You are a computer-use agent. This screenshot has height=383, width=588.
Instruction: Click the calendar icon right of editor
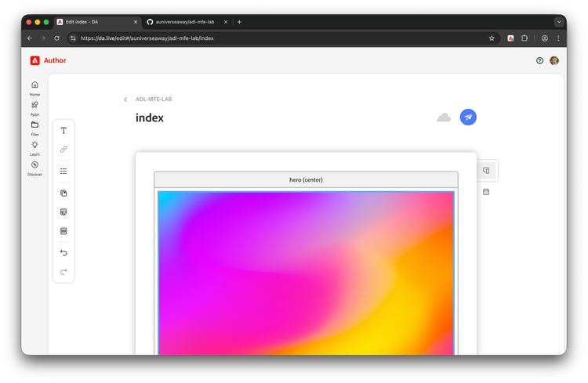pyautogui.click(x=486, y=191)
